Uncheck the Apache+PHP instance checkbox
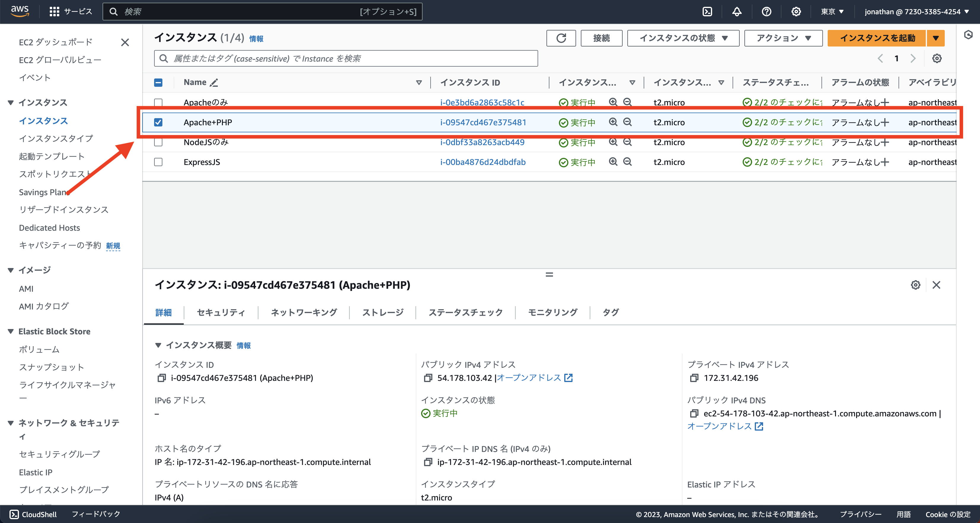 [x=158, y=122]
